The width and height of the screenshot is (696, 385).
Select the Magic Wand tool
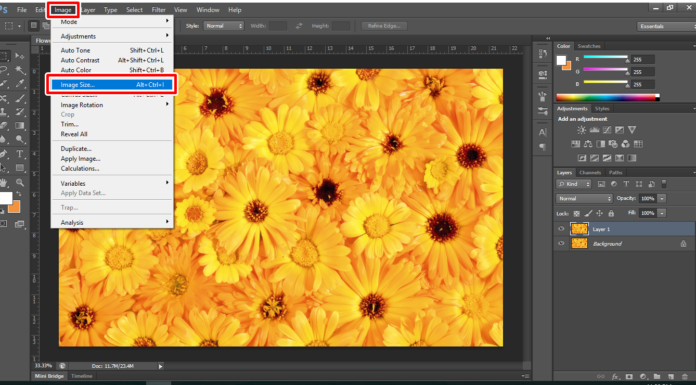click(x=20, y=70)
